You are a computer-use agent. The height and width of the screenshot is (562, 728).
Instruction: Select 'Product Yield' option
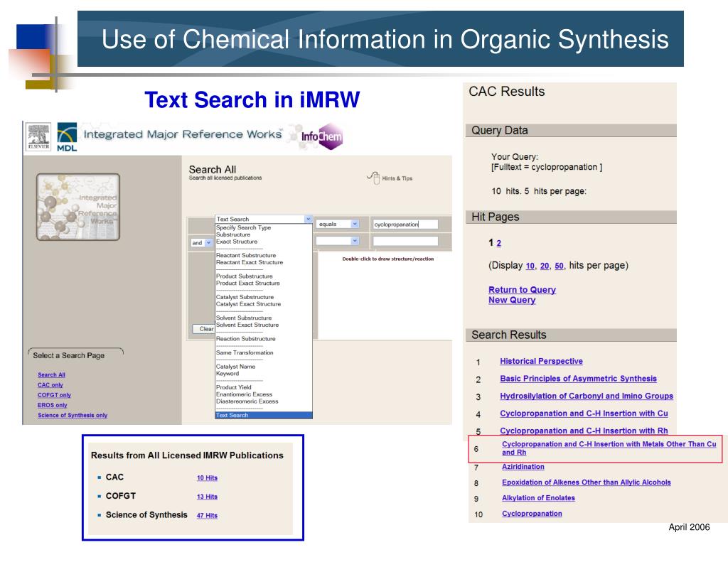pyautogui.click(x=233, y=387)
